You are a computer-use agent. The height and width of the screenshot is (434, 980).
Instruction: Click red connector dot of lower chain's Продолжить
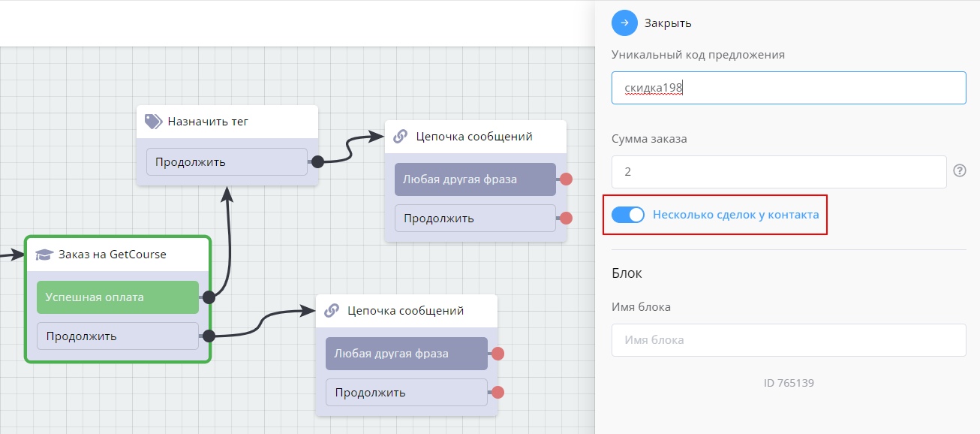click(x=497, y=392)
